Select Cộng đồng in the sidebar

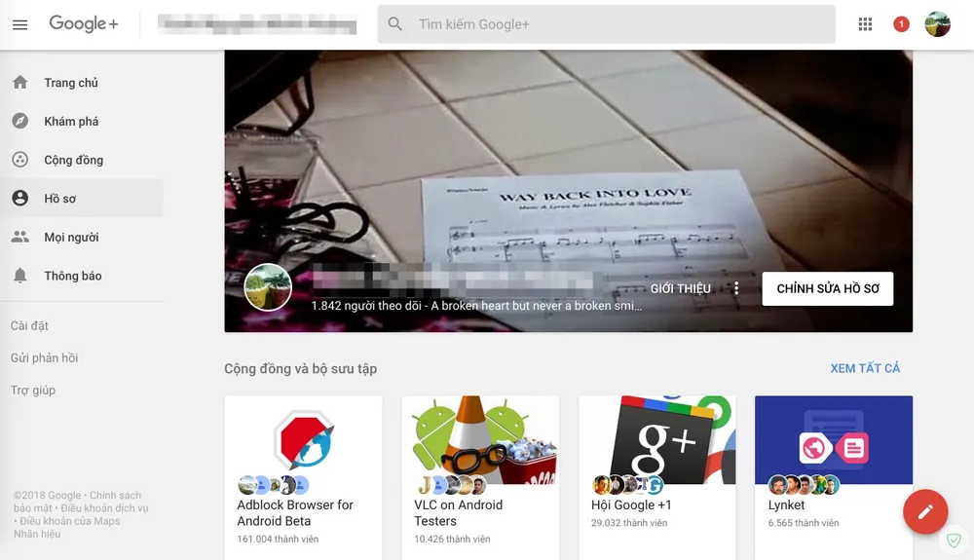[x=73, y=160]
